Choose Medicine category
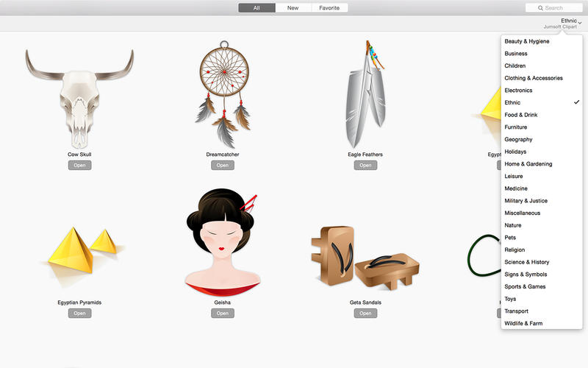 (x=542, y=188)
